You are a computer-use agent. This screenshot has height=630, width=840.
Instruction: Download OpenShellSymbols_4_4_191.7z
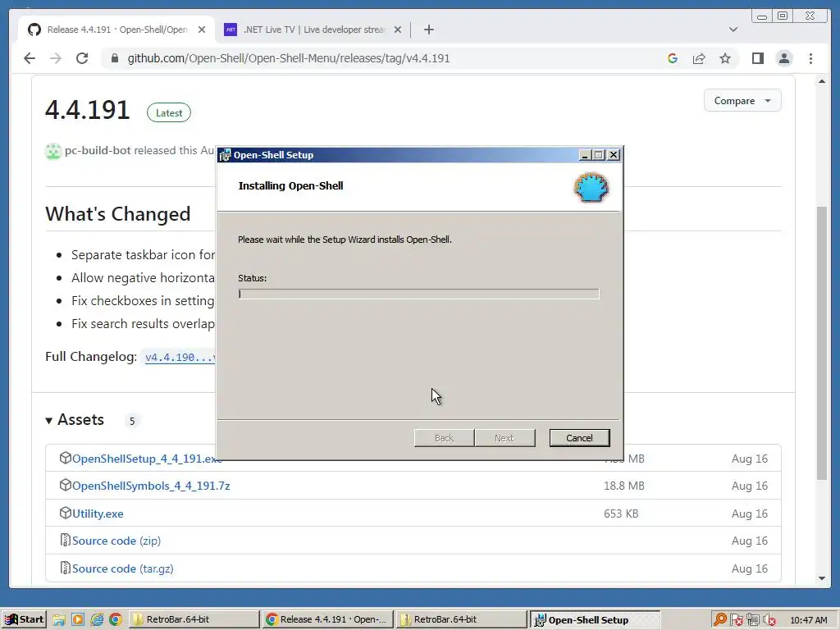pos(151,486)
